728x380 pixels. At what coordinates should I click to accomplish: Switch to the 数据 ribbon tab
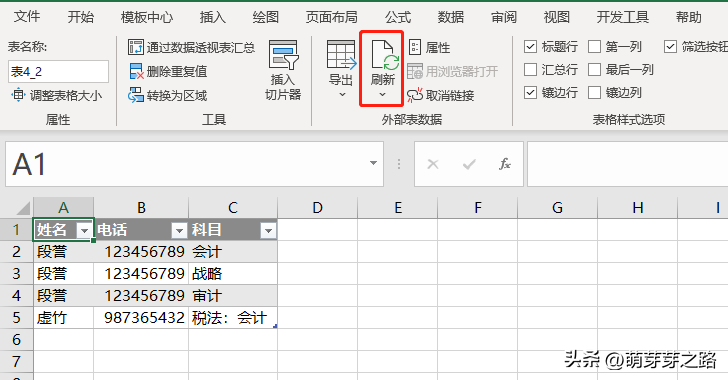(x=451, y=17)
